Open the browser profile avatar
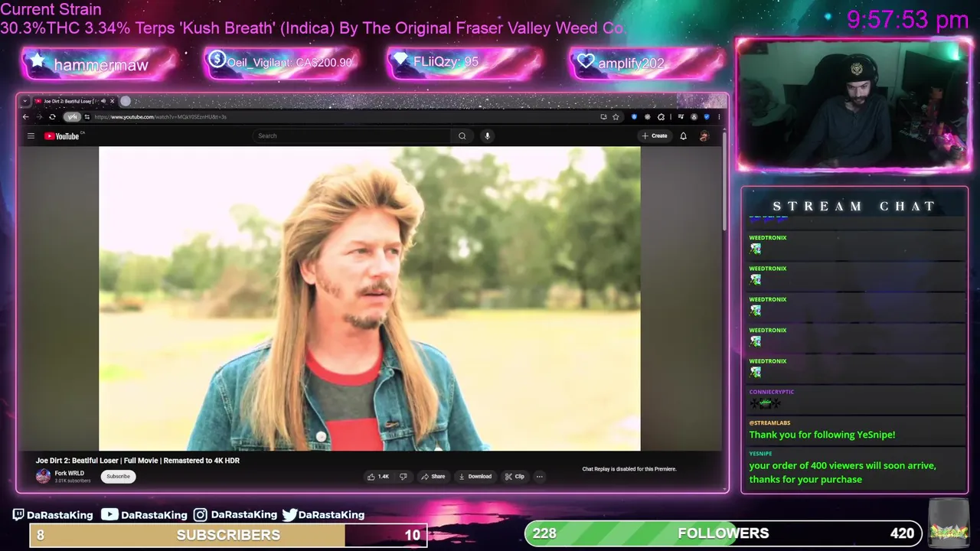980x551 pixels. [694, 117]
